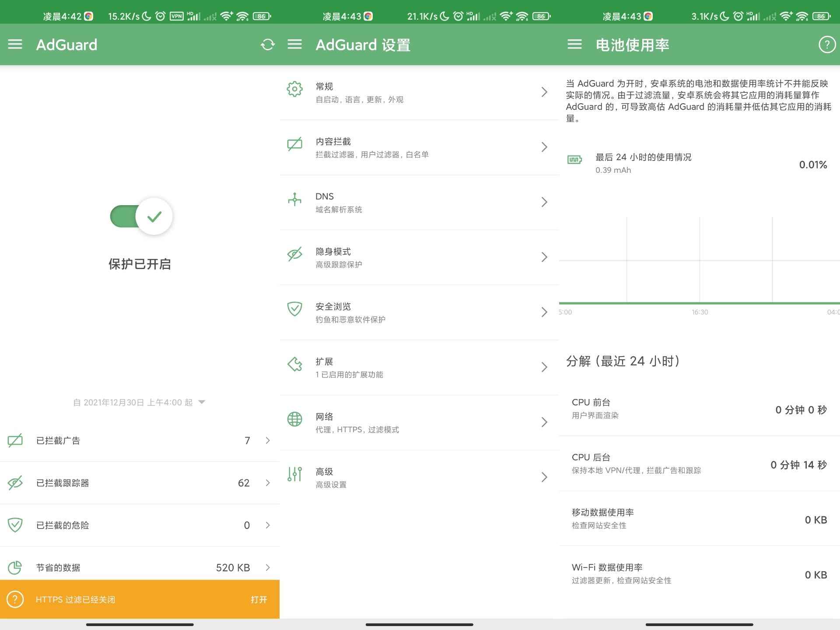This screenshot has width=840, height=630.
Task: Tap the 高级 sliders icon
Action: point(294,474)
